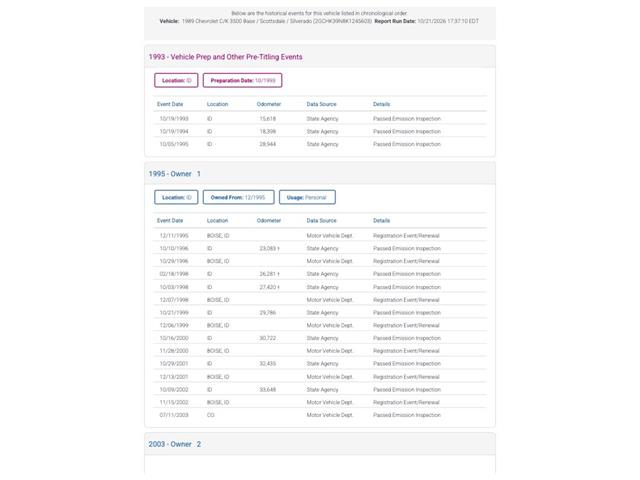This screenshot has height=480, width=640.
Task: Click the event date 10/19/1994
Action: pyautogui.click(x=174, y=131)
